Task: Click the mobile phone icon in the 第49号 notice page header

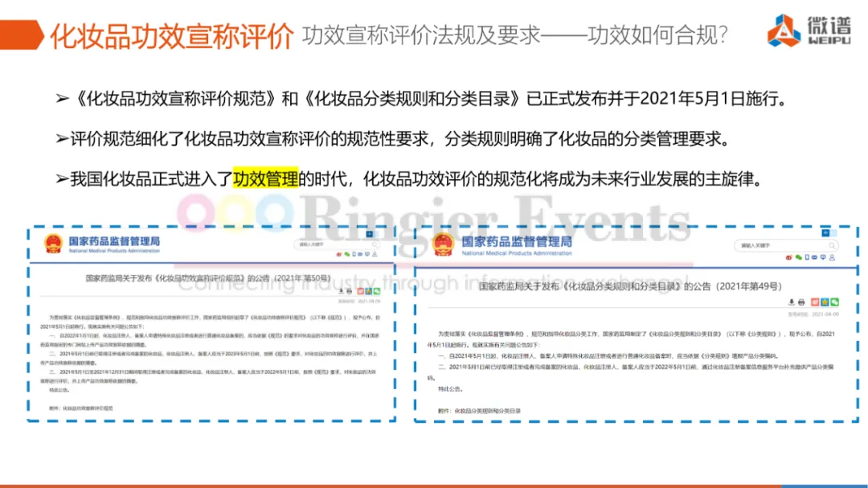Action: [807, 257]
